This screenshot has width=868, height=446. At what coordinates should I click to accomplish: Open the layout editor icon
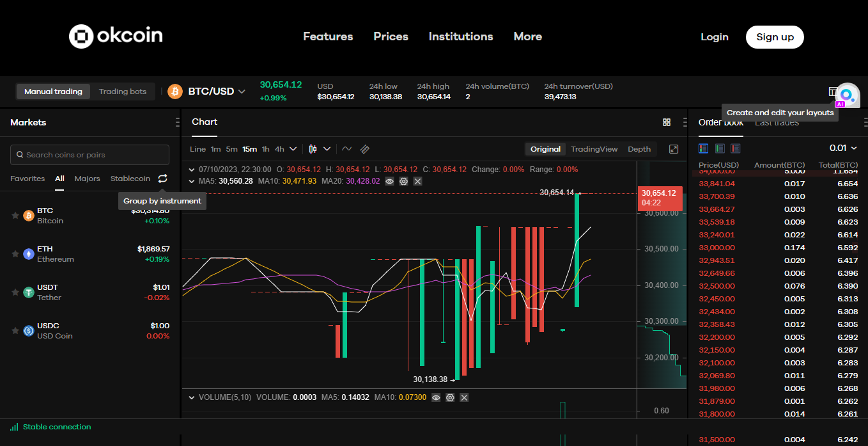833,92
